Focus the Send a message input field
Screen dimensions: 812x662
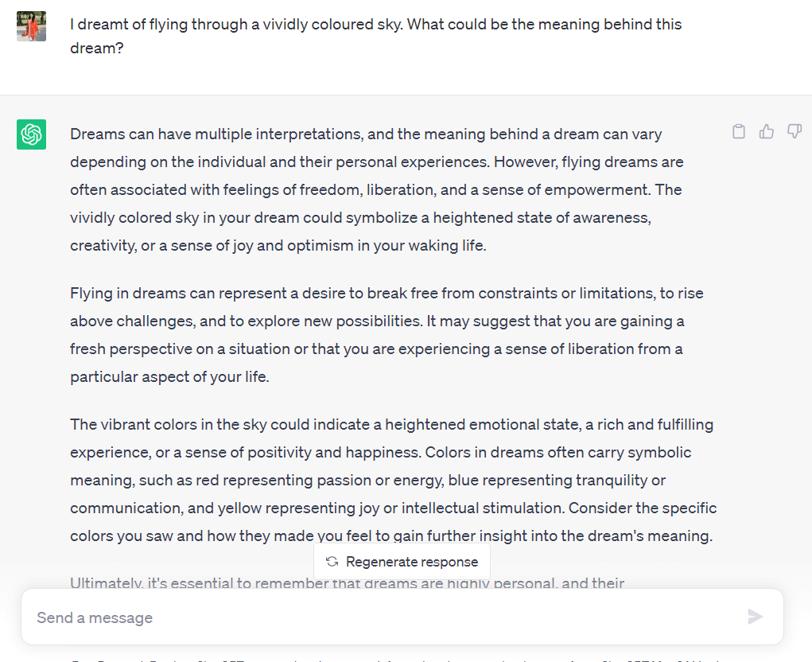pyautogui.click(x=382, y=617)
